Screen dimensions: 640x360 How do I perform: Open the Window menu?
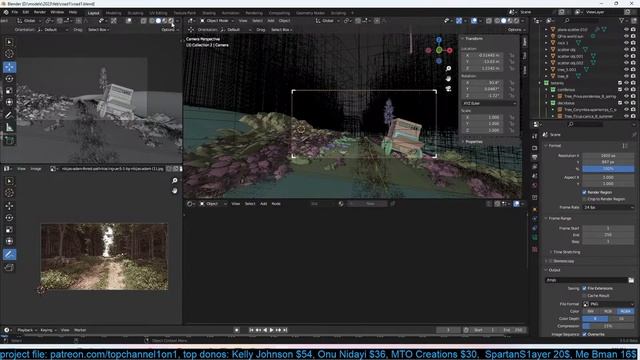(57, 12)
